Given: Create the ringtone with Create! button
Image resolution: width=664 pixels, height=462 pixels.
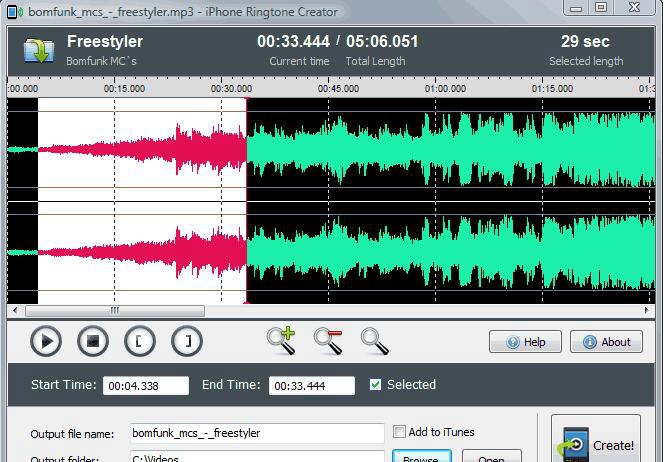Looking at the screenshot, I should (x=596, y=439).
